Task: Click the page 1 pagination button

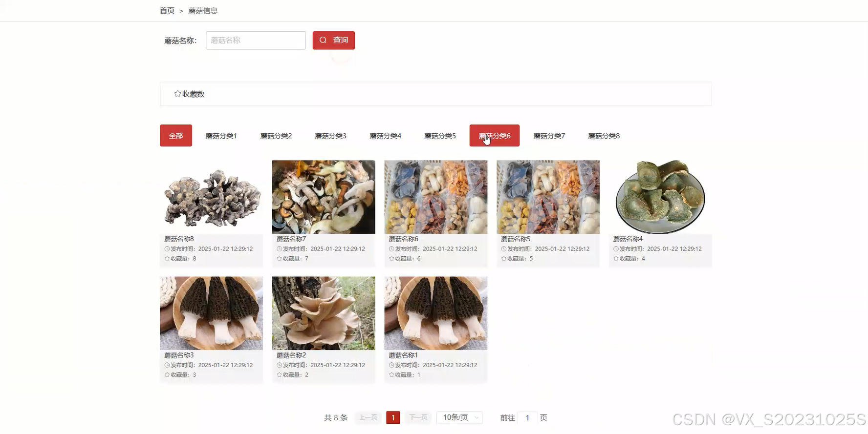Action: coord(393,417)
